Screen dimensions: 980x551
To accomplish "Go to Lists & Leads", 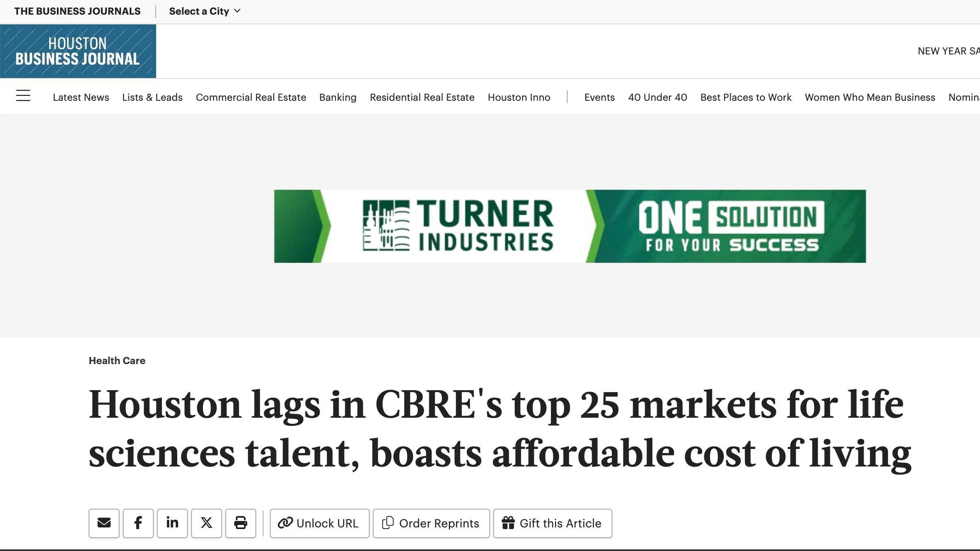I will [x=152, y=98].
